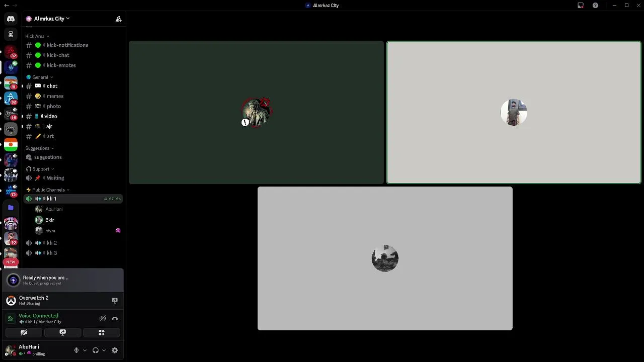This screenshot has width=644, height=362.
Task: Disconnect from voice with hang-up icon
Action: coord(115,318)
